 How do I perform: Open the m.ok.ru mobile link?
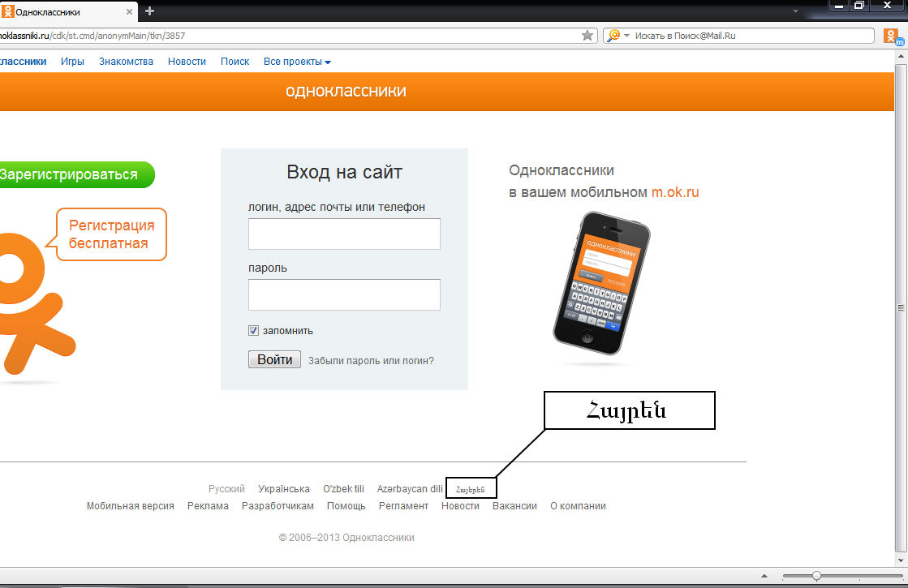tap(675, 192)
